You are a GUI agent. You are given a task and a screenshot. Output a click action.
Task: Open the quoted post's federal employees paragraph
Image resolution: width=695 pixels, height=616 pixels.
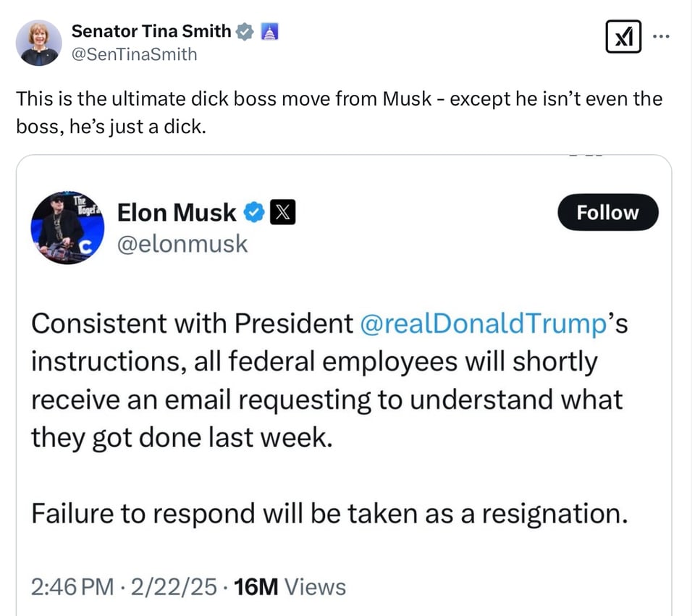(326, 380)
